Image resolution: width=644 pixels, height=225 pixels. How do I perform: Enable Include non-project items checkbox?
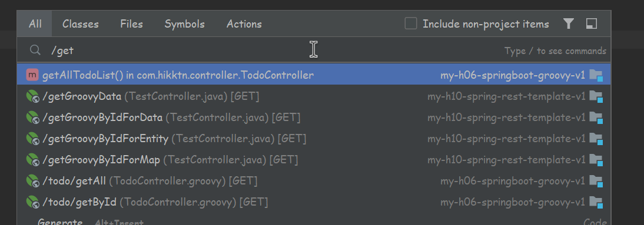coord(411,23)
